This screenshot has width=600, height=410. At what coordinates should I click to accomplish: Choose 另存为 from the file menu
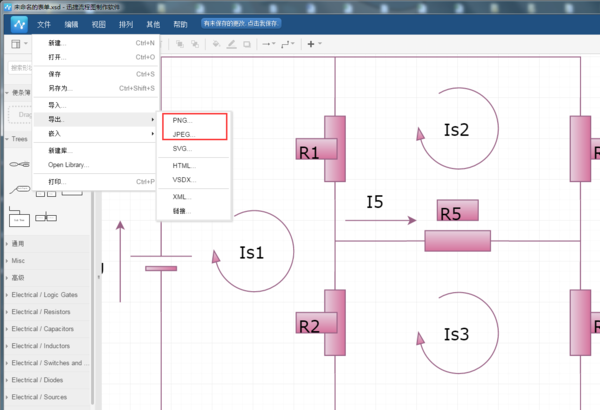(95, 88)
